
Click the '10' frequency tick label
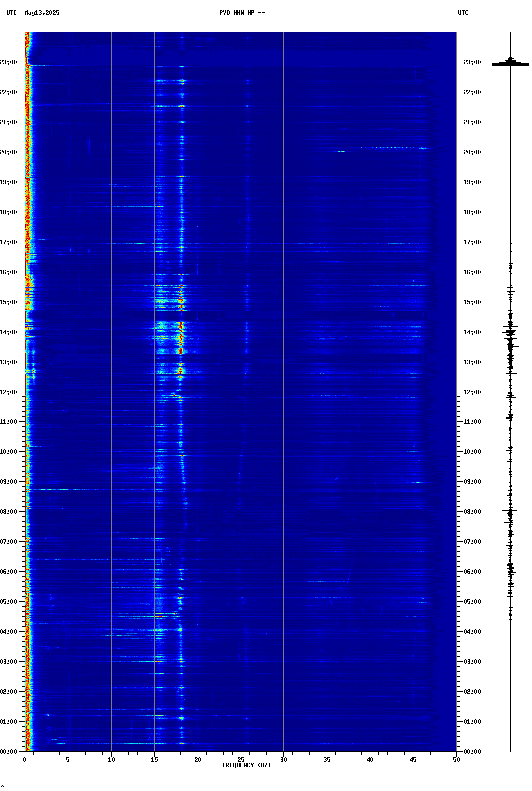pos(111,760)
